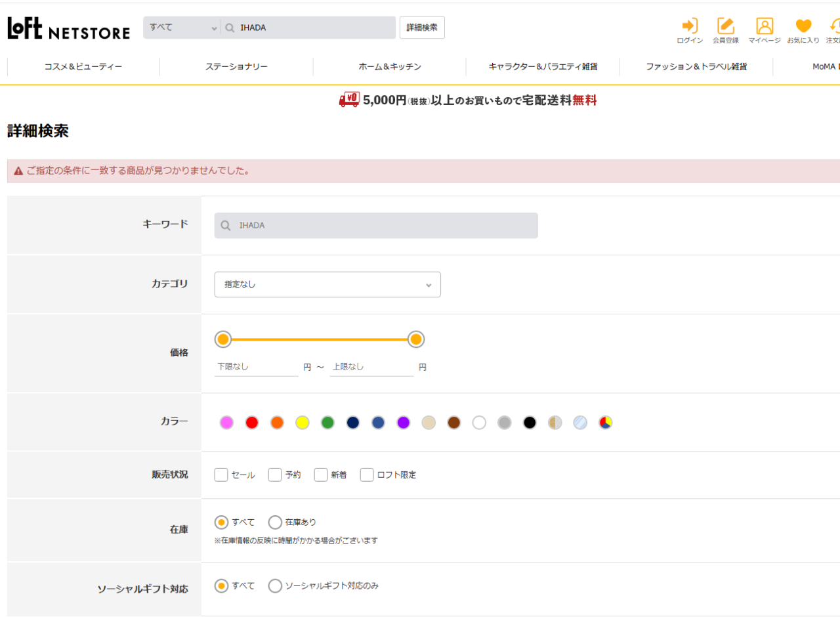840x617 pixels.
Task: Click the login (ログイン) icon
Action: [690, 26]
